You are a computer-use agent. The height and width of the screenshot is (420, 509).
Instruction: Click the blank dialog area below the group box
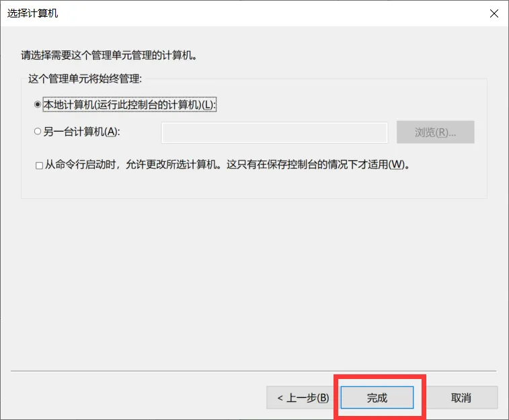coord(253,282)
